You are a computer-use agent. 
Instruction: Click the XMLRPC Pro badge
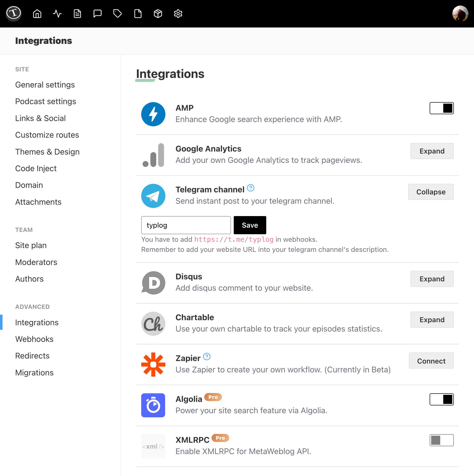click(220, 438)
